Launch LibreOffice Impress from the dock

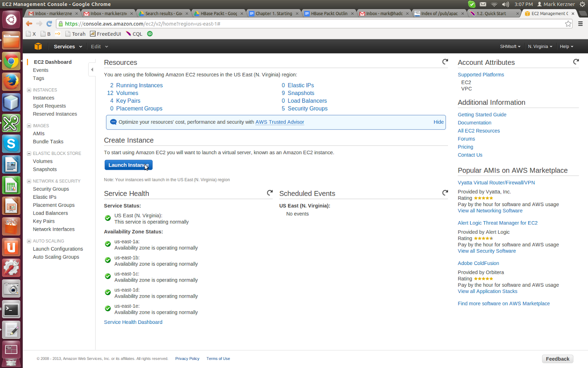pos(11,206)
